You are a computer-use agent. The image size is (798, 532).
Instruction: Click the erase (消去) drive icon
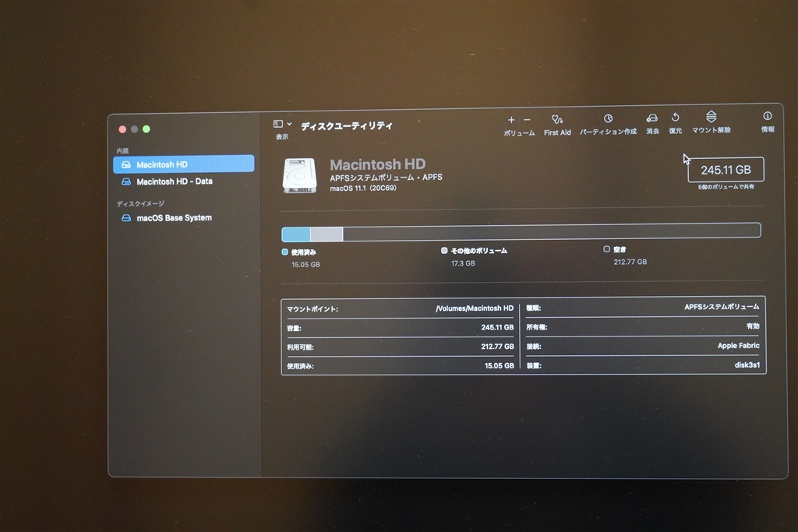652,118
